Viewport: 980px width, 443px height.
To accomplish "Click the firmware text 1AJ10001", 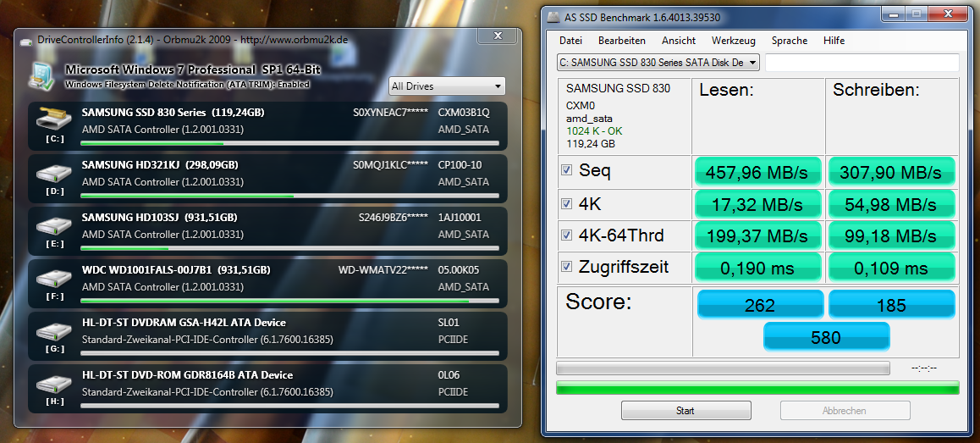I will (x=460, y=218).
